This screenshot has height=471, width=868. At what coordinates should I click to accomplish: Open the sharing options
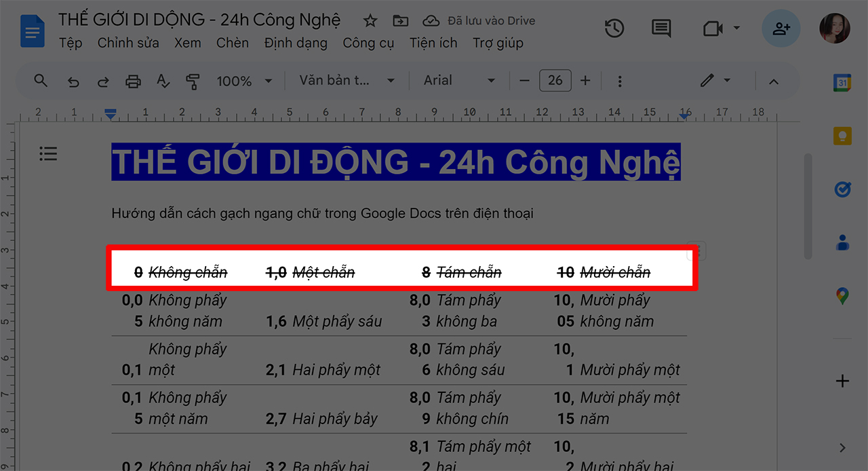pos(781,28)
